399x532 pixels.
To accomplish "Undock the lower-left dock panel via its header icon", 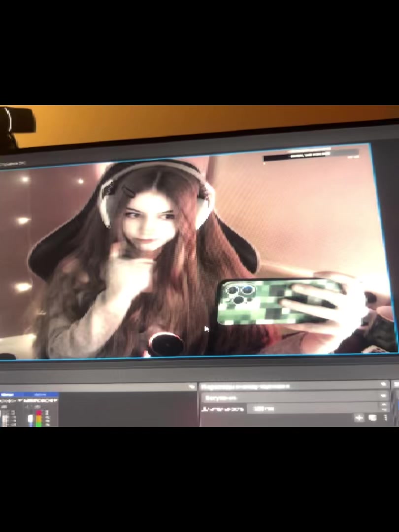I will point(192,387).
